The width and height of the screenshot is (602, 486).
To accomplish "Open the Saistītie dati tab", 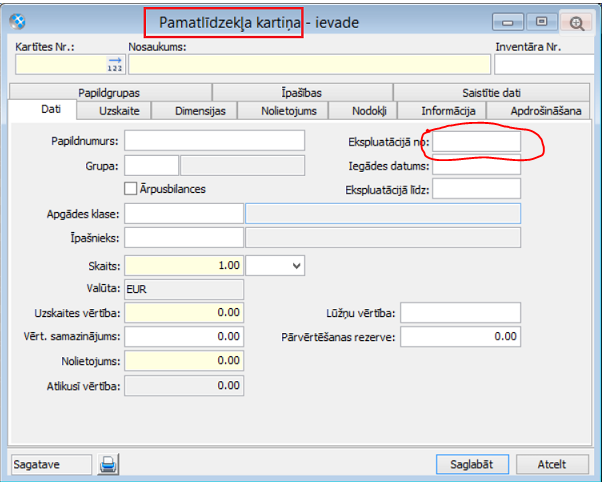I will tap(491, 93).
